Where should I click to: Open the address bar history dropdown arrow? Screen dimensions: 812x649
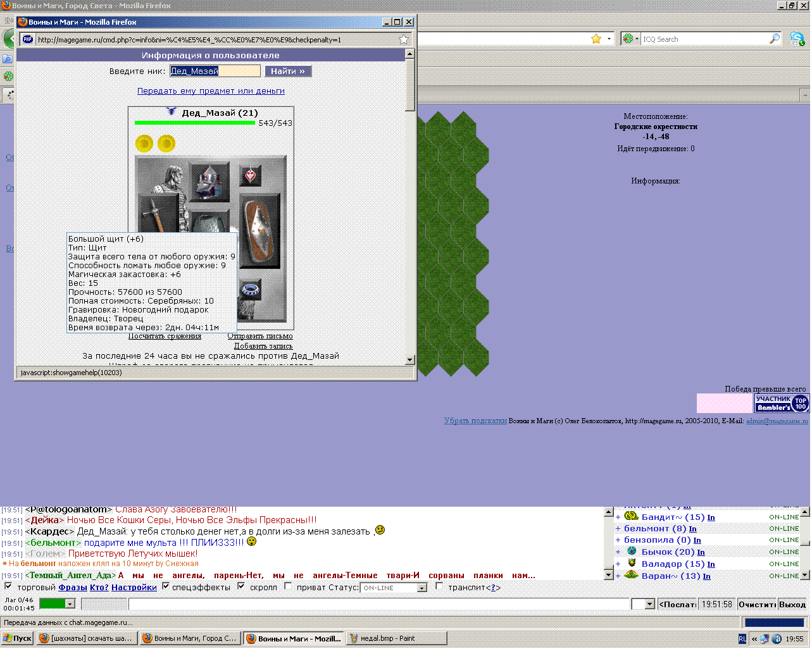[609, 39]
